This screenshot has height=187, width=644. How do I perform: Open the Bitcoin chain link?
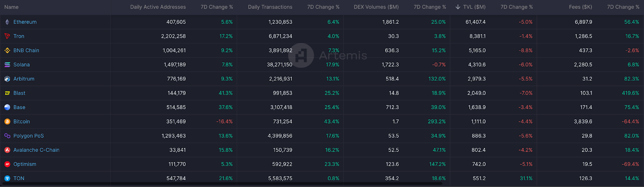[22, 122]
